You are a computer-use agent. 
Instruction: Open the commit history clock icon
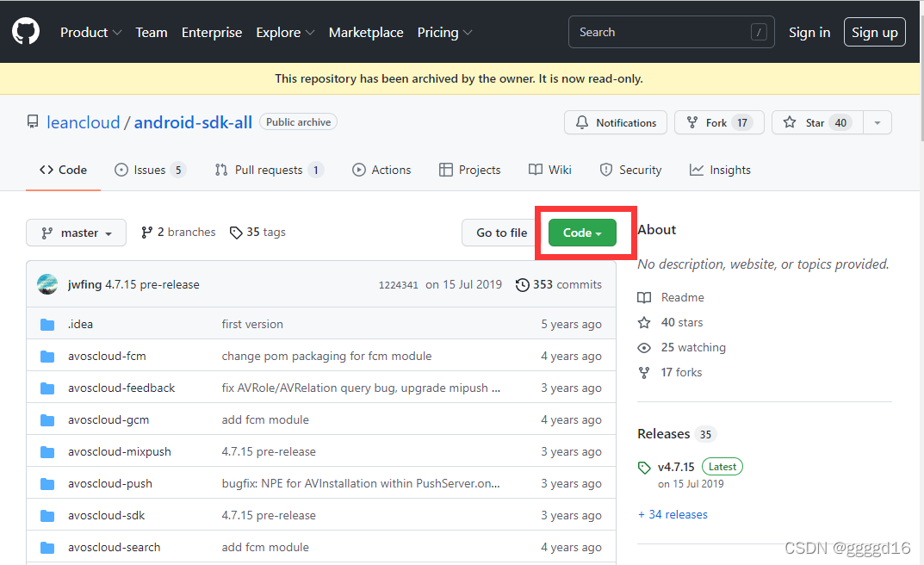click(x=522, y=285)
